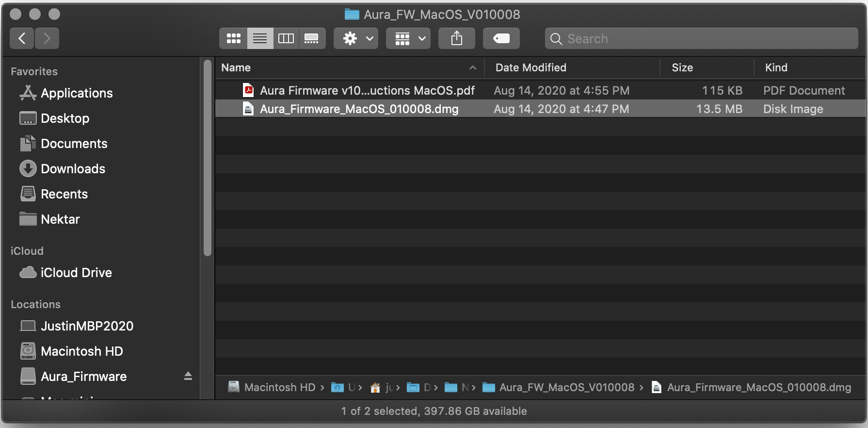Click the dmg disk image icon

tap(248, 109)
